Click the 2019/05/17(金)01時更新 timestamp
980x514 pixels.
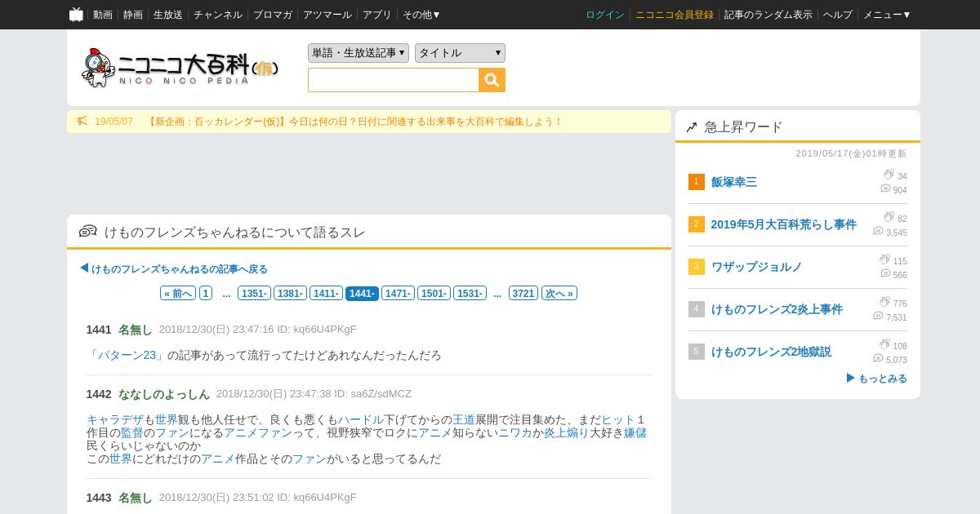click(x=851, y=153)
